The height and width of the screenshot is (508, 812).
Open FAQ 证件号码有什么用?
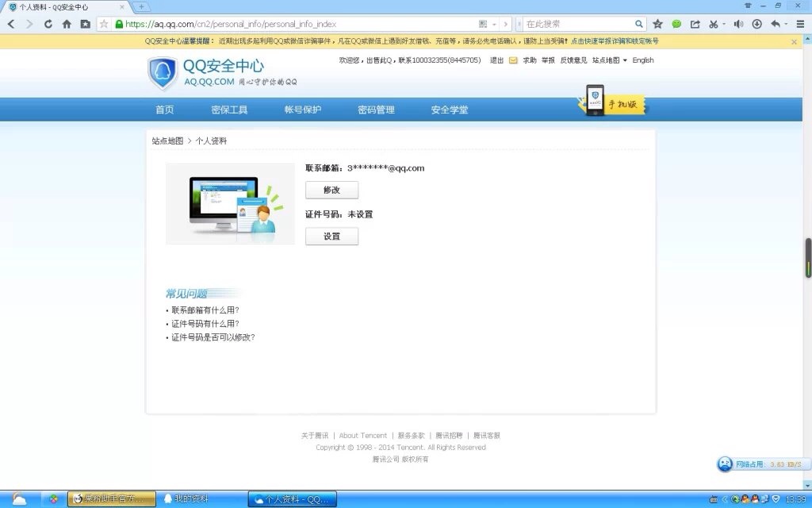[x=205, y=324]
